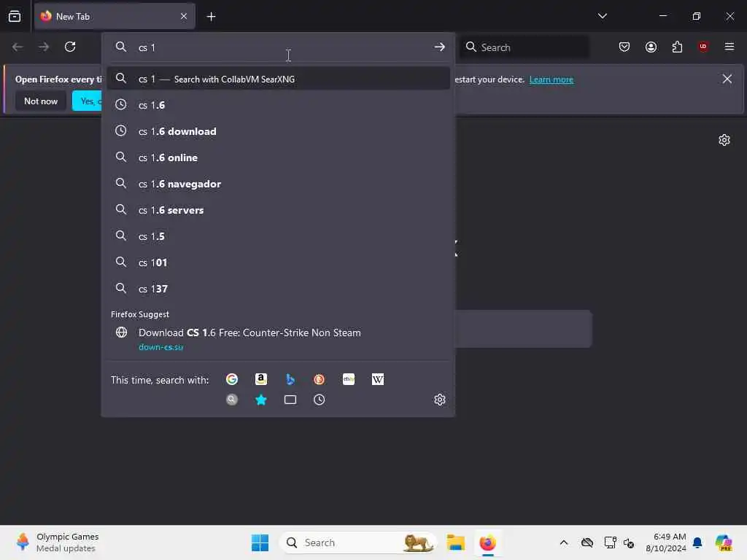Select suggestion 'cs 1.6 servers'
Screen dimensions: 747x560
(278, 210)
